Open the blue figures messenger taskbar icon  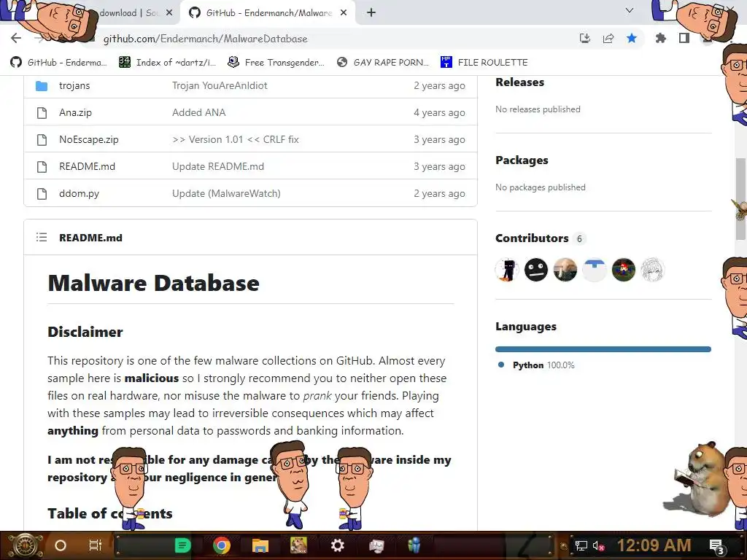click(x=414, y=545)
